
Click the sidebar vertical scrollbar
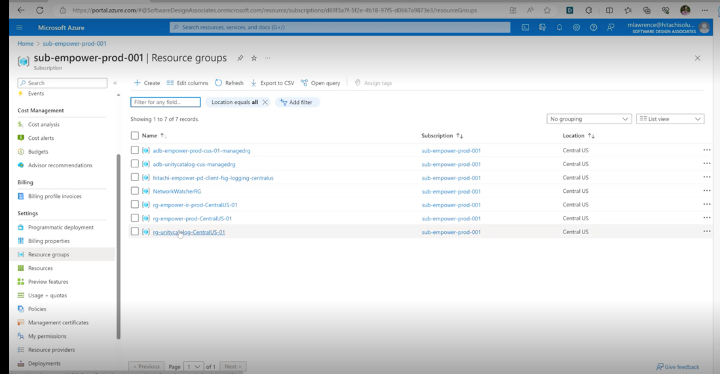pos(118,246)
